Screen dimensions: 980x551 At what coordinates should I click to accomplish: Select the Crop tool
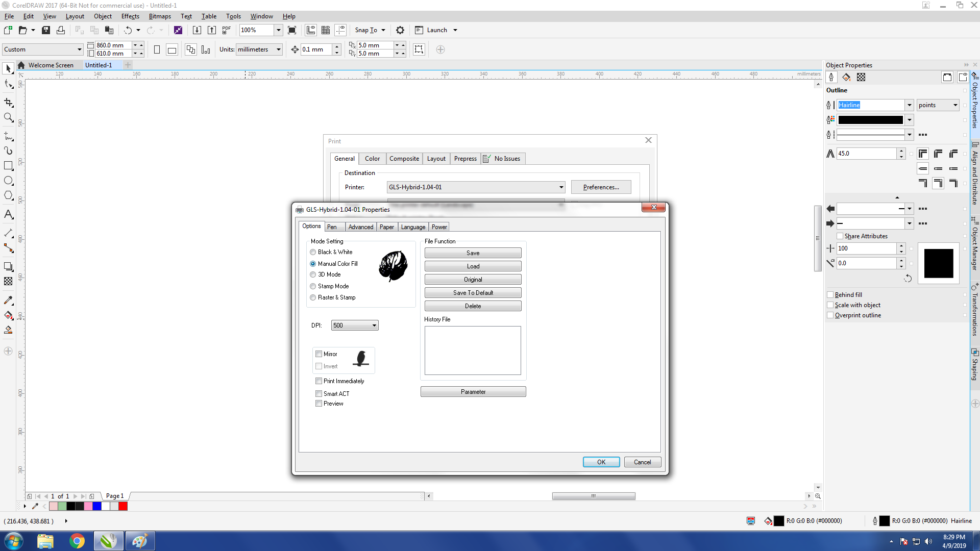[x=8, y=103]
